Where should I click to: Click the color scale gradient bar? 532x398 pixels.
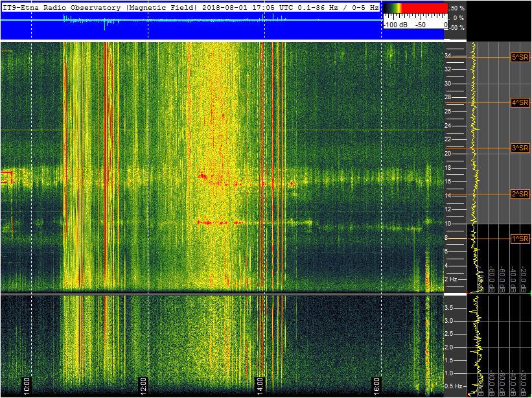[415, 9]
